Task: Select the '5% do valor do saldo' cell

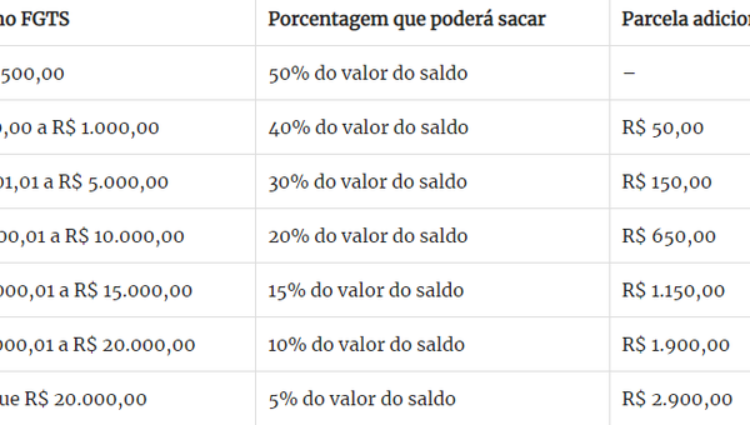Action: click(362, 399)
